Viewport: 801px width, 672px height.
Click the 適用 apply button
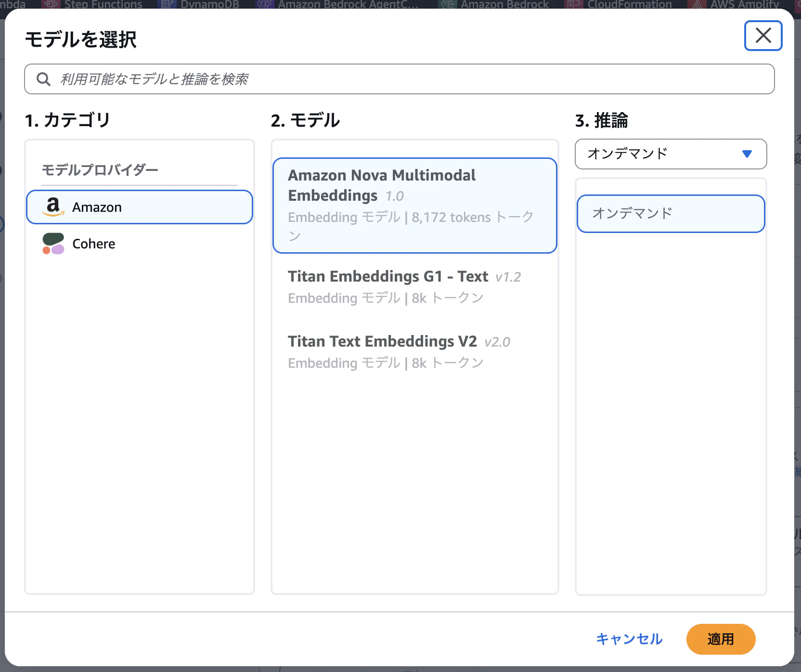(721, 639)
